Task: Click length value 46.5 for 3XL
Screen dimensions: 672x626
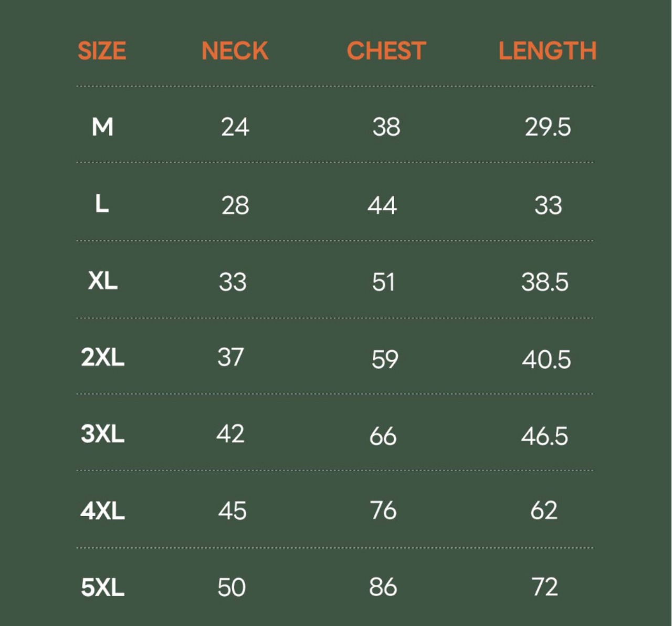Action: click(x=544, y=436)
